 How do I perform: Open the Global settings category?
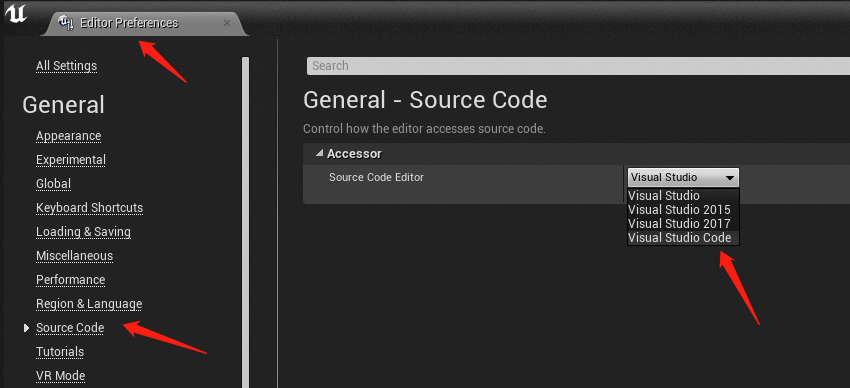pyautogui.click(x=53, y=184)
